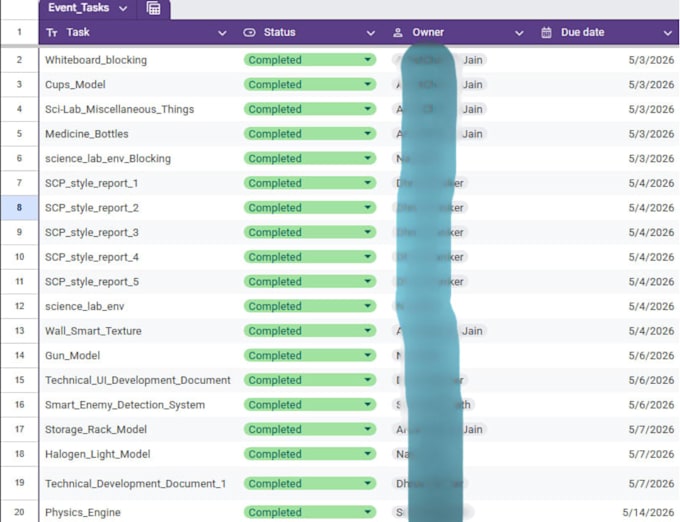Click the person icon in Owner header
This screenshot has width=680, height=522.
(x=398, y=33)
